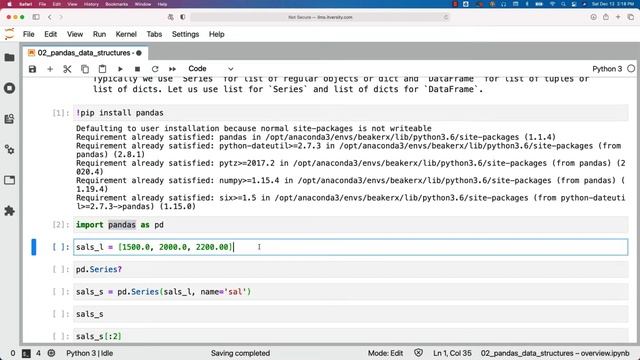Open the cell type Code dropdown
Screen dimensions: 640x360
pyautogui.click(x=210, y=69)
